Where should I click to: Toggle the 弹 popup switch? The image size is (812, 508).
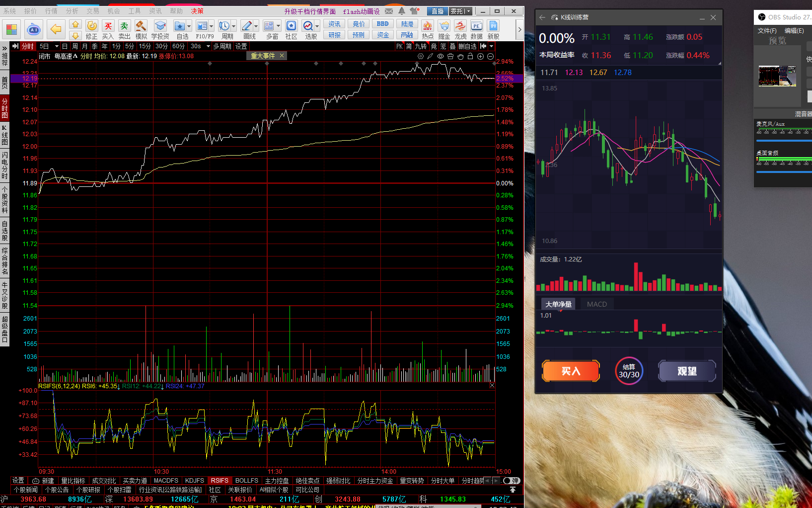[x=511, y=481]
